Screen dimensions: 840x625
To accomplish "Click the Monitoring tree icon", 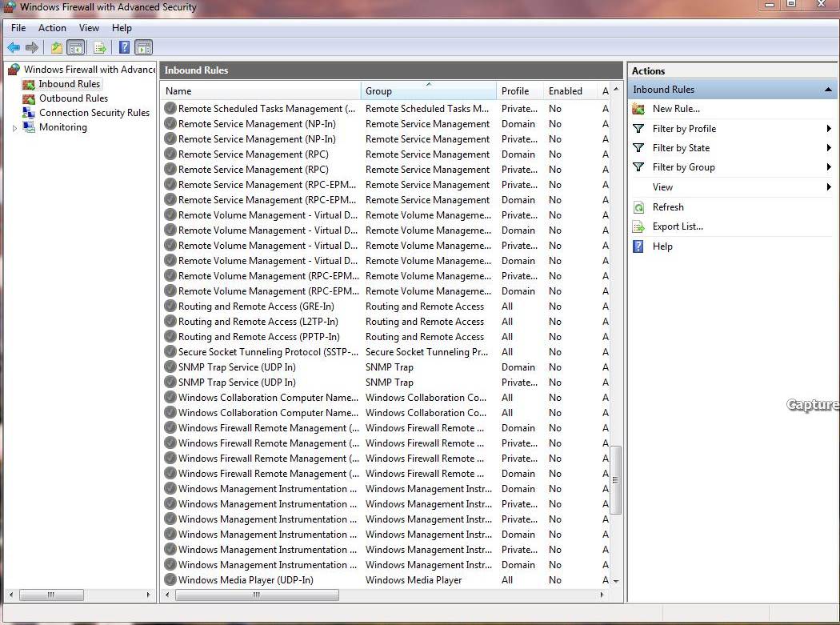I will point(28,127).
